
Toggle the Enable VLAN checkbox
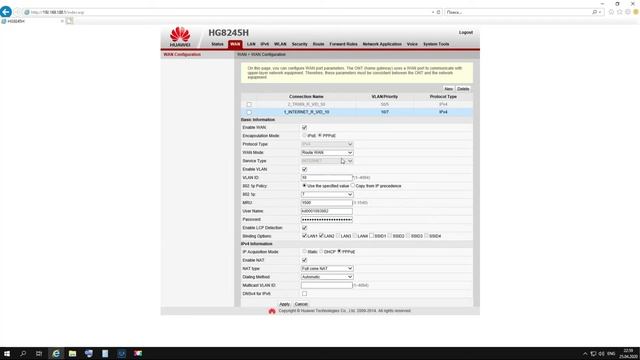pos(304,169)
